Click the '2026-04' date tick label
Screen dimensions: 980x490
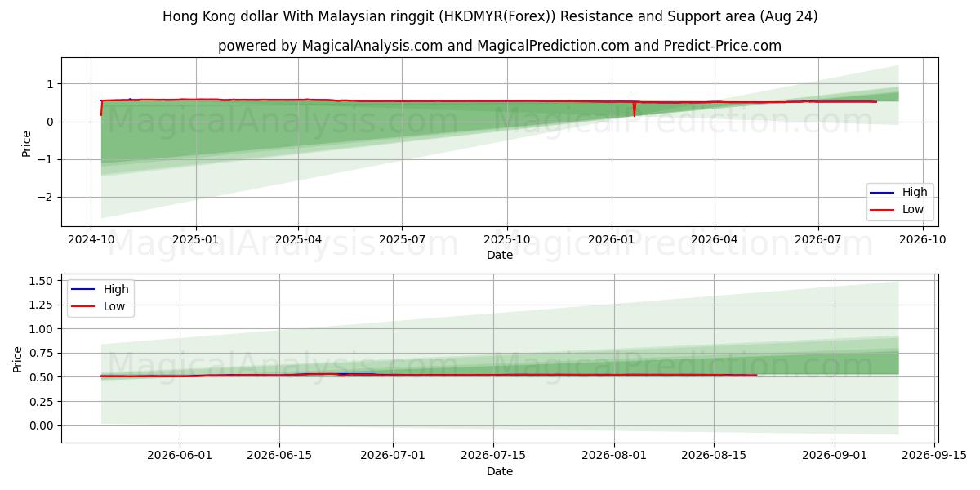(714, 240)
